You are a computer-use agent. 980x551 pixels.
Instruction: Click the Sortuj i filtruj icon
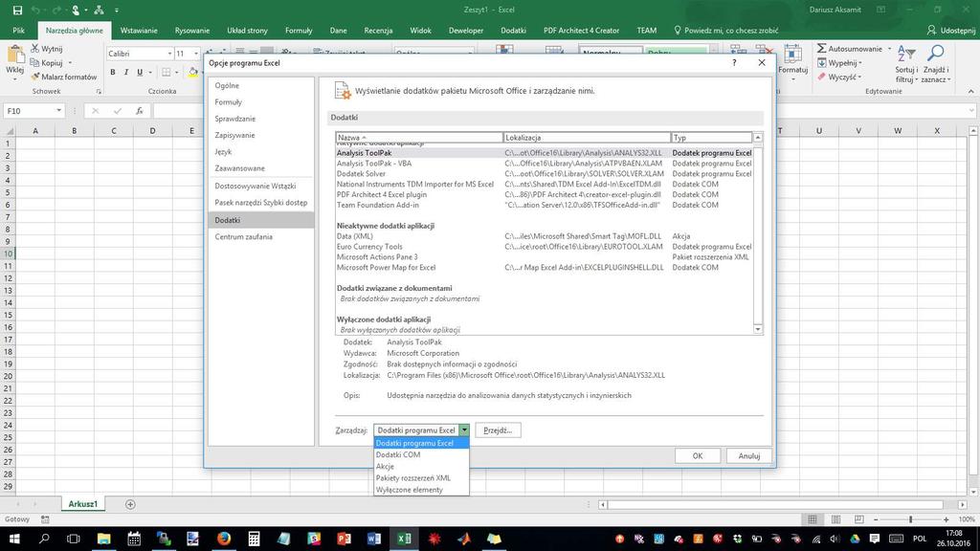click(905, 54)
